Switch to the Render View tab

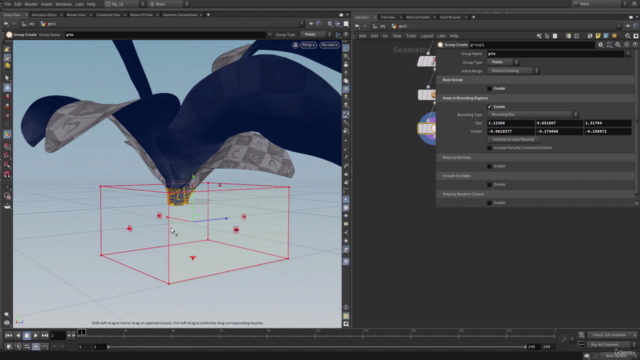click(x=76, y=15)
